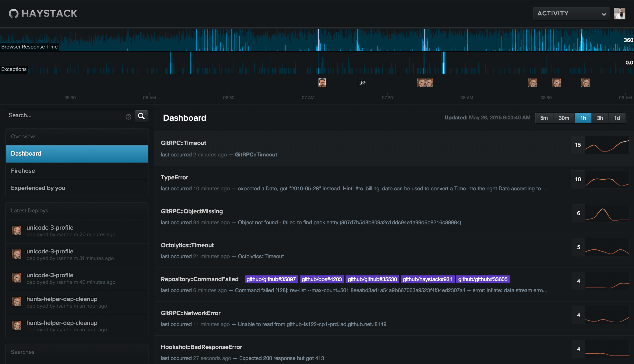Click the HAYSTACK title text
Image resolution: width=634 pixels, height=364 pixels.
point(49,13)
